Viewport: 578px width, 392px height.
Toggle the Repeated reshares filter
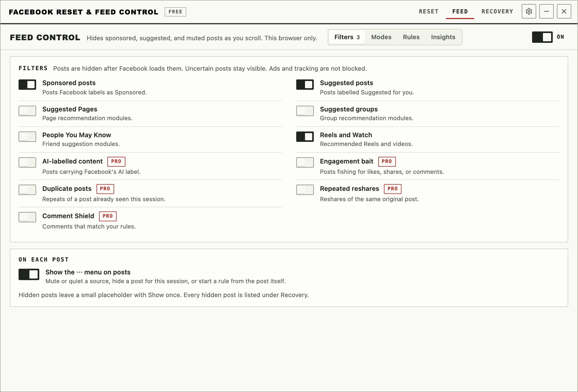[x=305, y=190]
